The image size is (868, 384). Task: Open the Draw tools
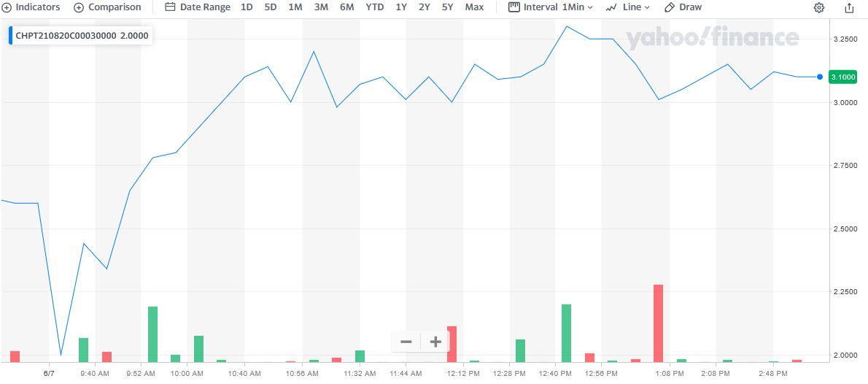pos(683,7)
